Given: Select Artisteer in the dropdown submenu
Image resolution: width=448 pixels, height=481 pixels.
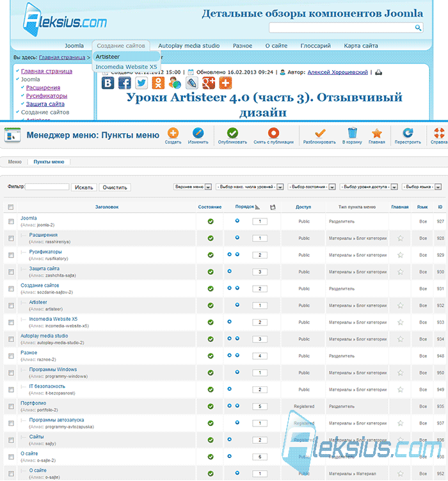Looking at the screenshot, I should point(127,57).
